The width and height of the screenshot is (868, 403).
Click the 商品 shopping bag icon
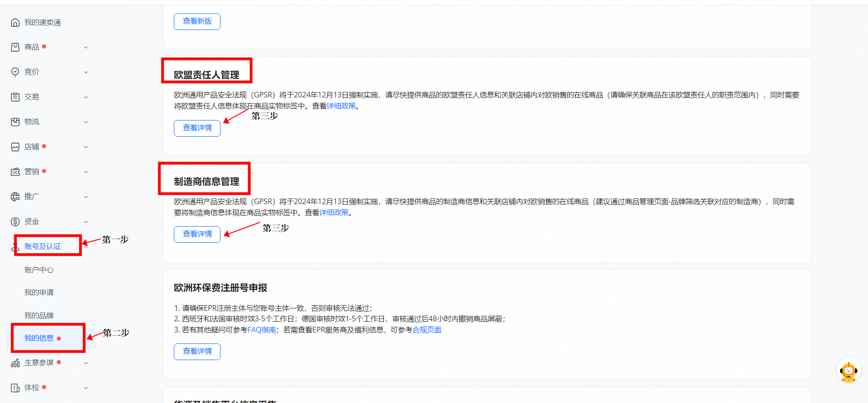point(15,47)
